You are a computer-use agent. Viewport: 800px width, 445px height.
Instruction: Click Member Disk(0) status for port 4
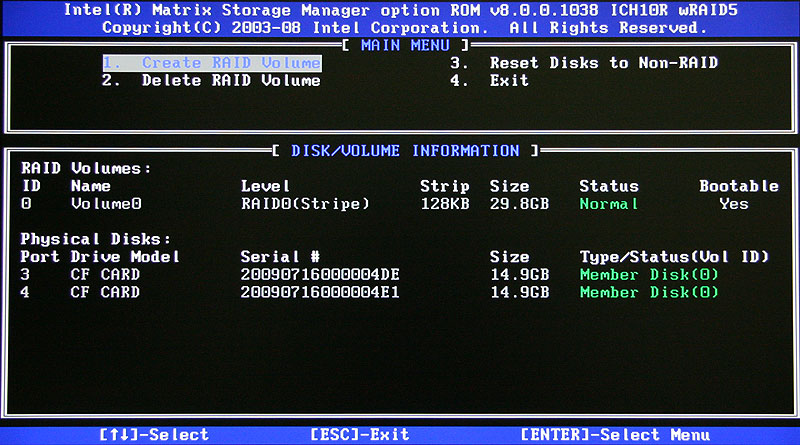pyautogui.click(x=649, y=292)
